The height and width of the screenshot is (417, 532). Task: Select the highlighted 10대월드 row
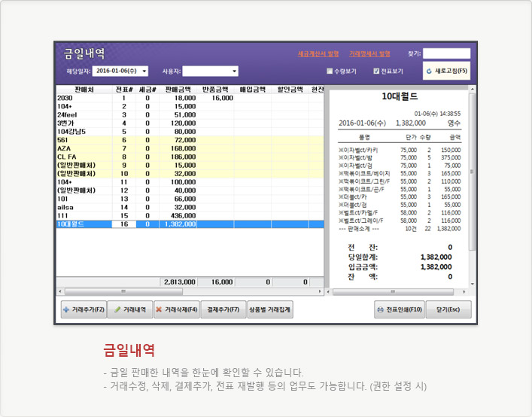pyautogui.click(x=190, y=224)
